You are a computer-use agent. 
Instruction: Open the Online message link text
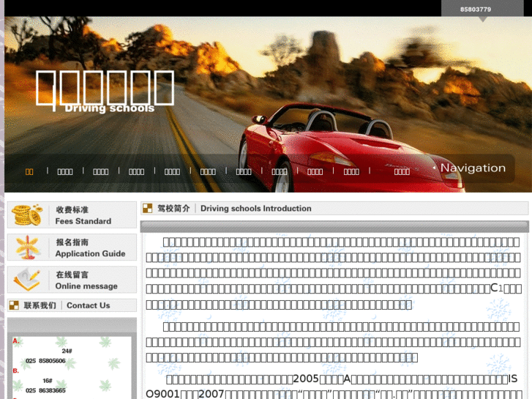click(86, 286)
